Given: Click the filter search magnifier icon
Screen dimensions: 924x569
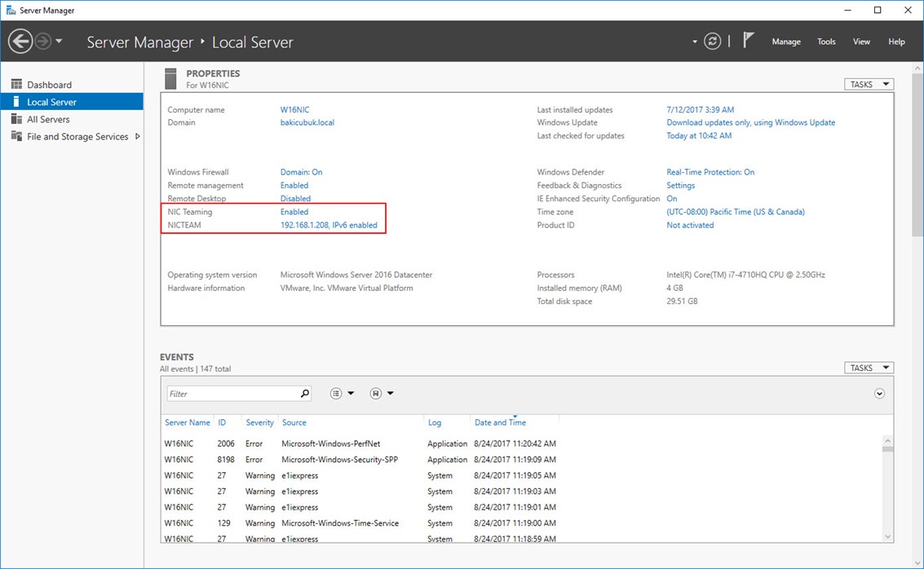Looking at the screenshot, I should [305, 394].
